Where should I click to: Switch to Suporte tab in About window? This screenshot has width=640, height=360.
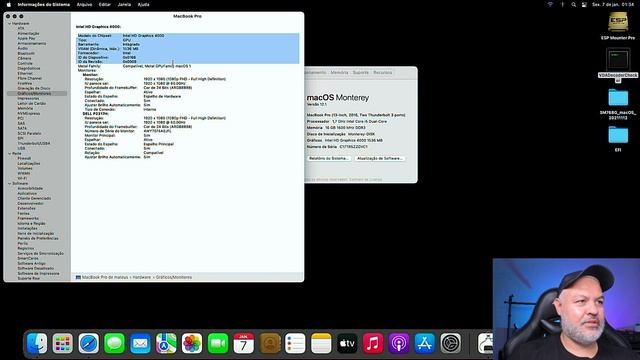point(360,72)
